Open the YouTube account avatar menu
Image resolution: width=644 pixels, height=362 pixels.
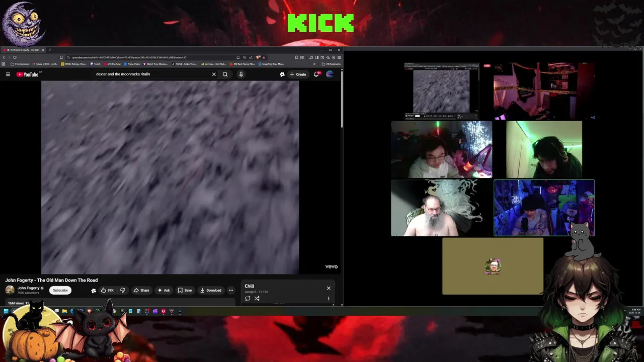coord(330,74)
